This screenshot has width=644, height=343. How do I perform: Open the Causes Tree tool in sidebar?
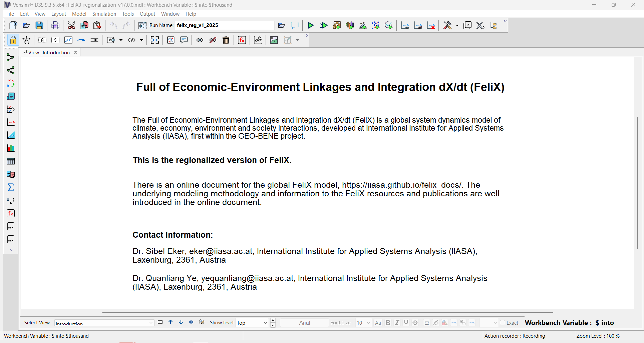pos(11,58)
